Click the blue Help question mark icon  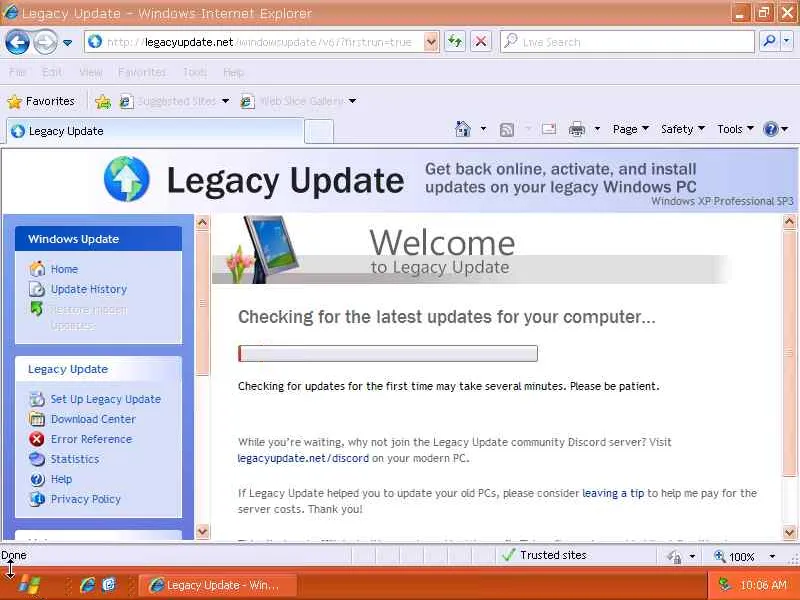(x=770, y=129)
